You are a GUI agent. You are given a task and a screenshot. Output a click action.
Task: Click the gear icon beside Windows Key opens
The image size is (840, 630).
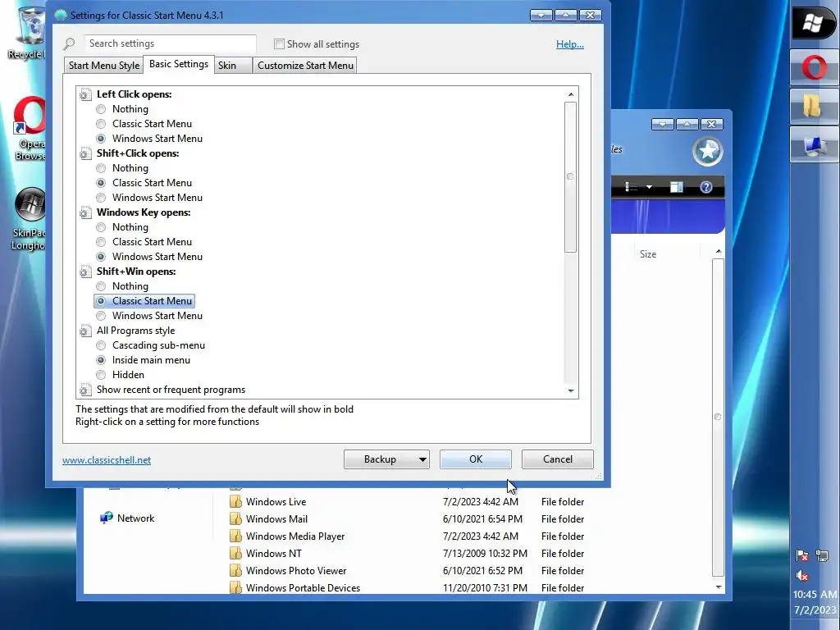pos(84,212)
